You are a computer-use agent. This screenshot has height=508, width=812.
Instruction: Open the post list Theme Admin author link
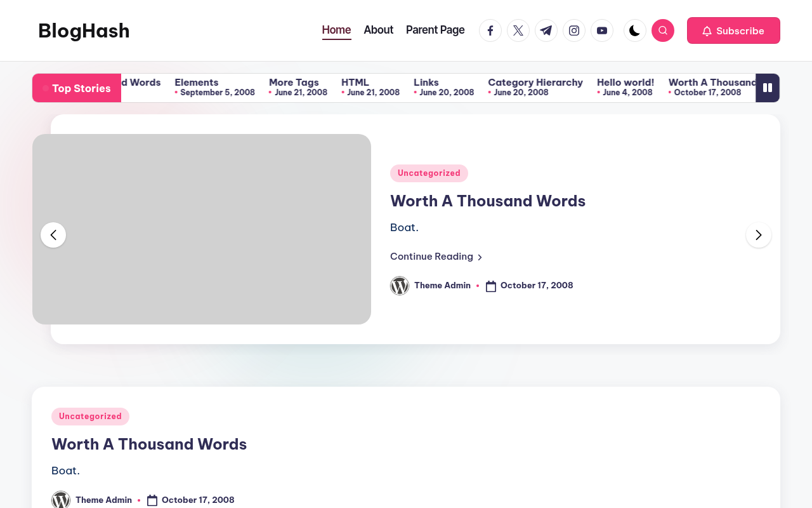coord(103,500)
